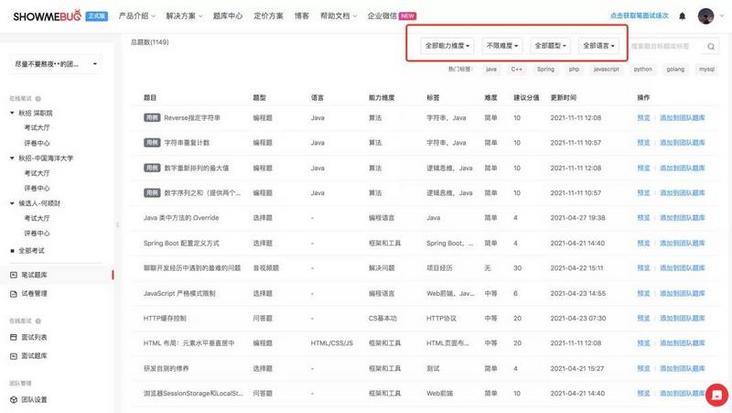The height and width of the screenshot is (413, 732).
Task: Filter by the Spring hot tag
Action: point(545,69)
